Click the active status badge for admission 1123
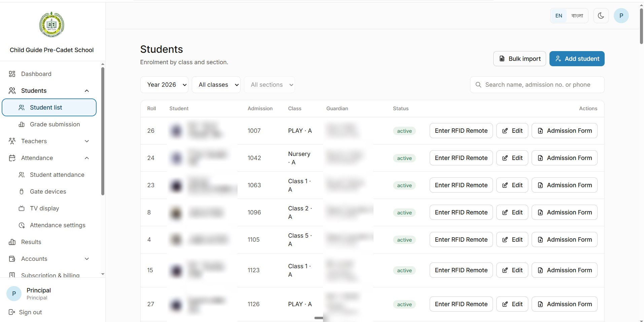Image resolution: width=644 pixels, height=322 pixels. 404,271
